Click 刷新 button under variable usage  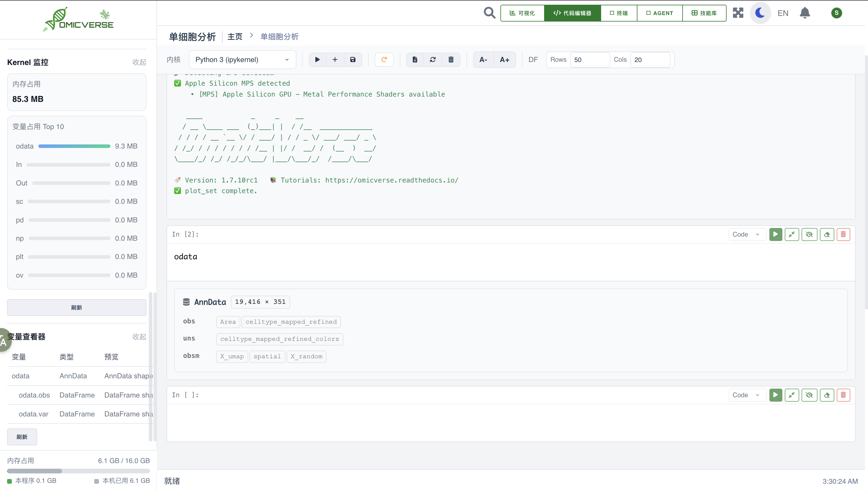click(x=76, y=307)
